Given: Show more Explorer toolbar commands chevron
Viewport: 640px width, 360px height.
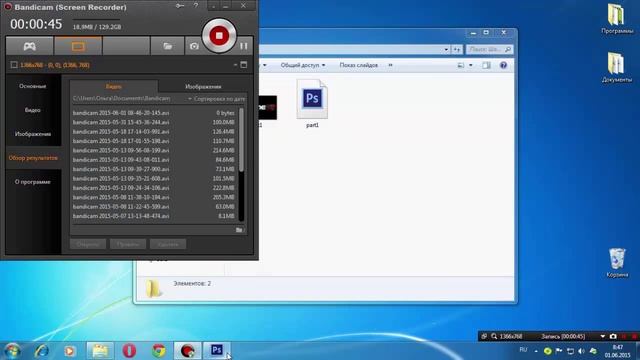Looking at the screenshot, I should tap(390, 65).
